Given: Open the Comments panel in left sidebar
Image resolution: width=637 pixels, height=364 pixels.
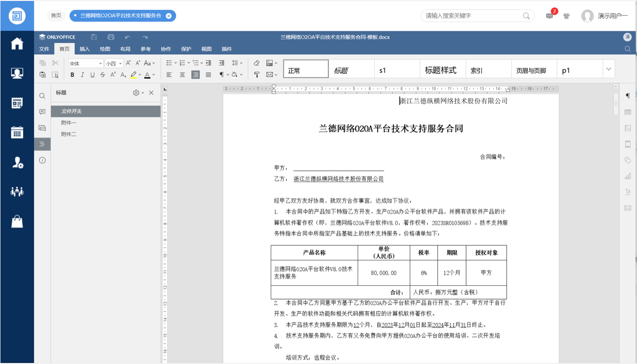Looking at the screenshot, I should pos(43,112).
